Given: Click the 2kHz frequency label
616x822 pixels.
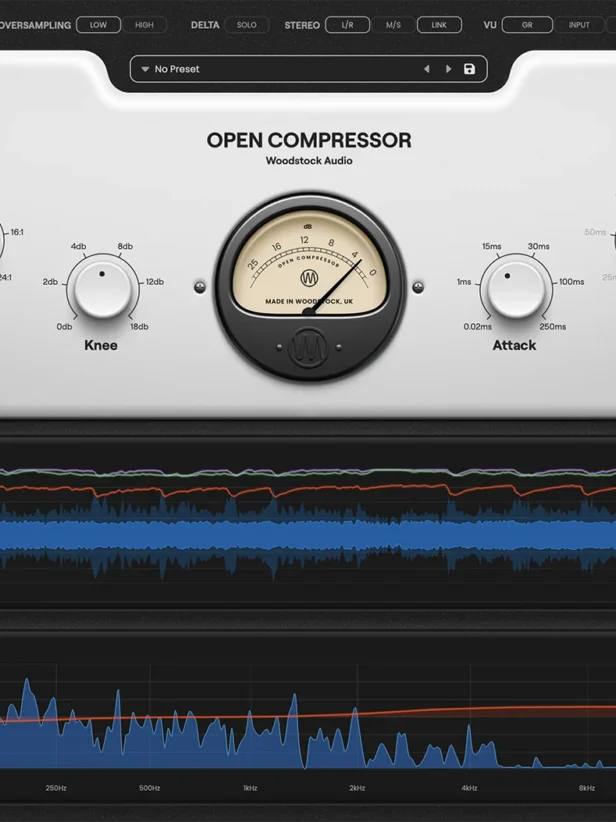Looking at the screenshot, I should click(357, 788).
